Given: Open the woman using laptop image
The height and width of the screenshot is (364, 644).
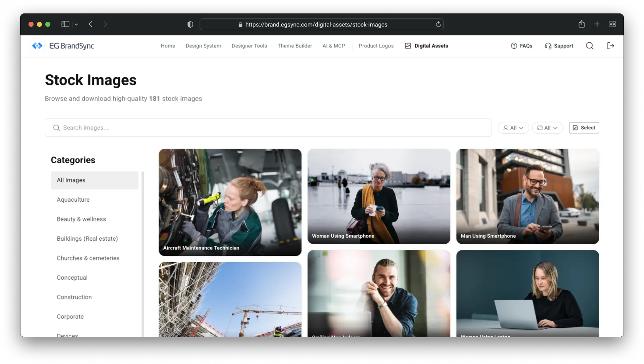Looking at the screenshot, I should click(527, 294).
